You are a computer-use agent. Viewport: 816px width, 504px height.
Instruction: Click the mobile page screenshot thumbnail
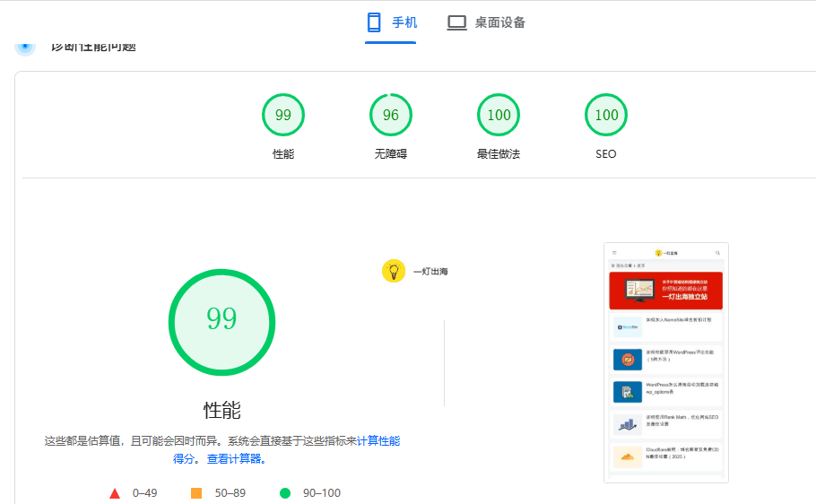coord(666,362)
